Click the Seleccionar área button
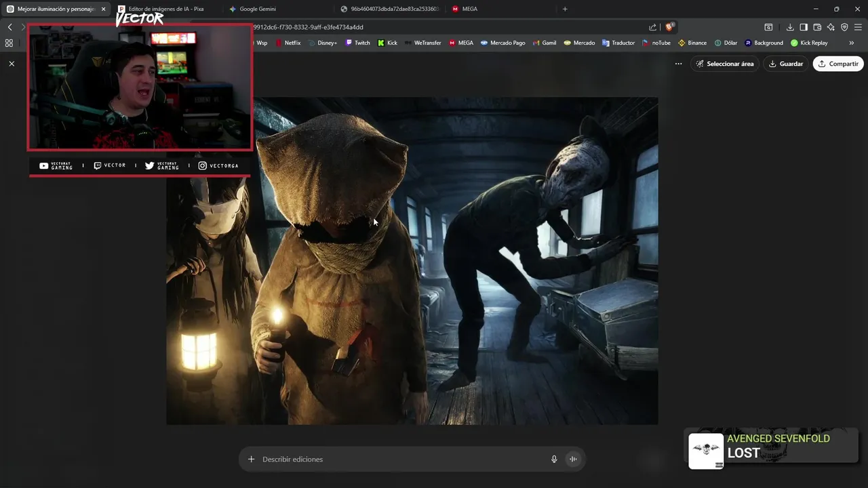 [725, 64]
